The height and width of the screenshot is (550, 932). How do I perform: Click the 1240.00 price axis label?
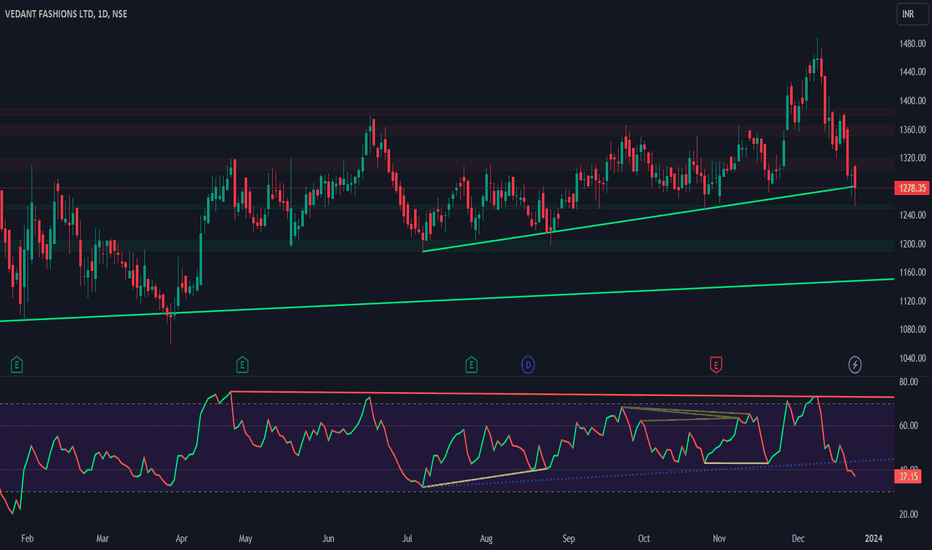point(912,215)
